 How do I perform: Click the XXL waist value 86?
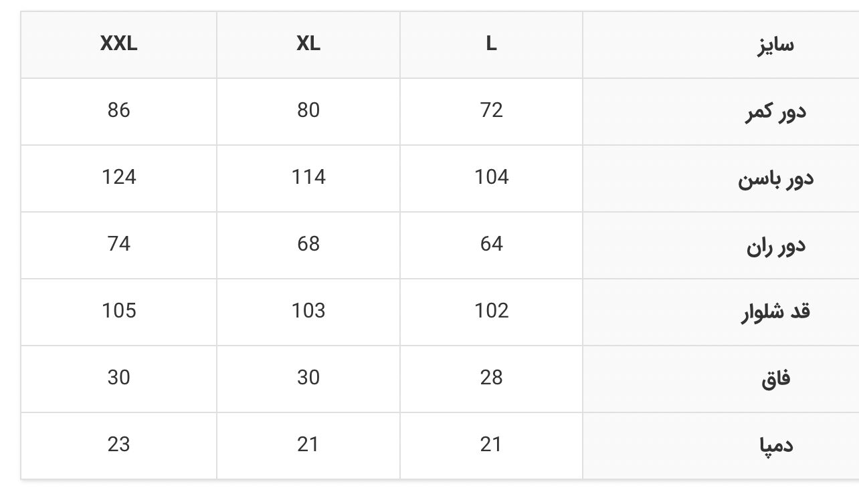pyautogui.click(x=118, y=110)
